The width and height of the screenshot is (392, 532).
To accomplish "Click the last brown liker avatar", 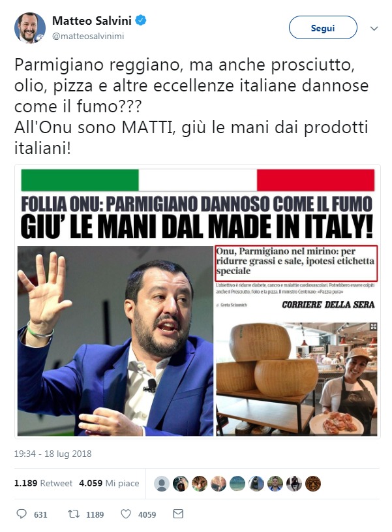I will [313, 484].
